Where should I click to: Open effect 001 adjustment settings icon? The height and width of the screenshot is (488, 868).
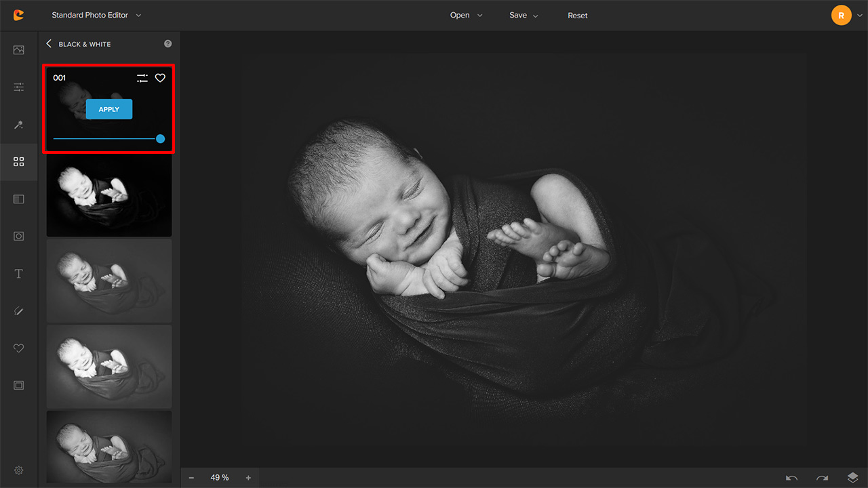coord(142,78)
